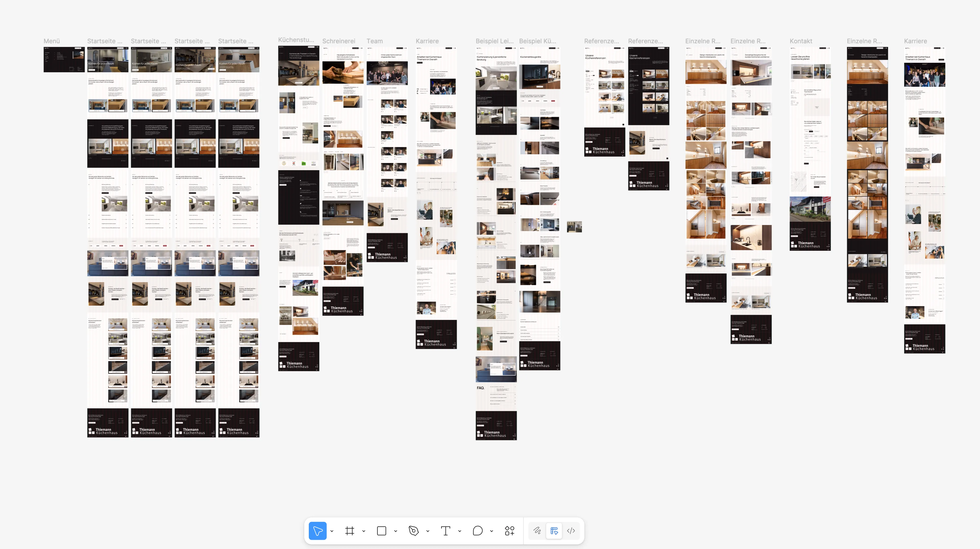Select the Frame tool
Viewport: 980px width, 549px height.
coord(350,531)
